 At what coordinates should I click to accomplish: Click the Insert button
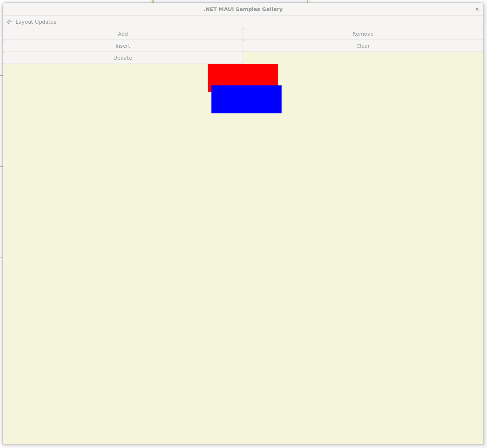click(x=123, y=46)
